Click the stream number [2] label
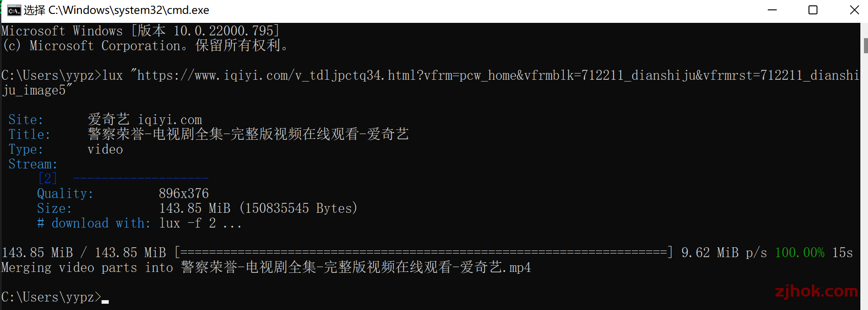The width and height of the screenshot is (868, 310). pos(47,178)
